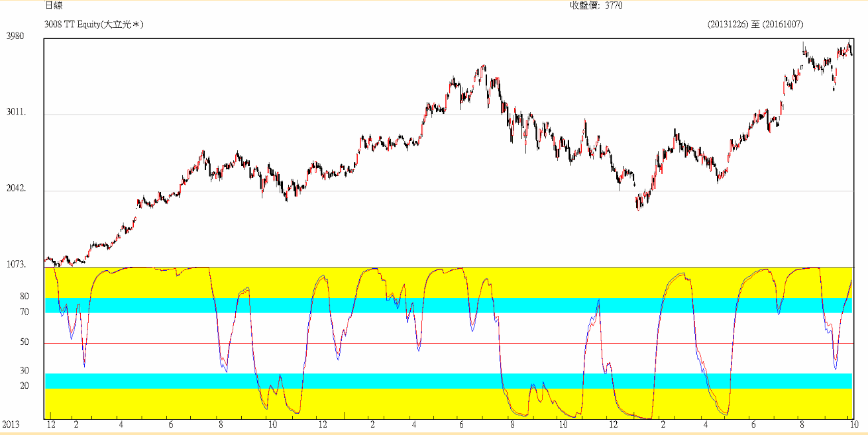Click the 2013 year label on time axis
The width and height of the screenshot is (868, 435).
[x=11, y=424]
